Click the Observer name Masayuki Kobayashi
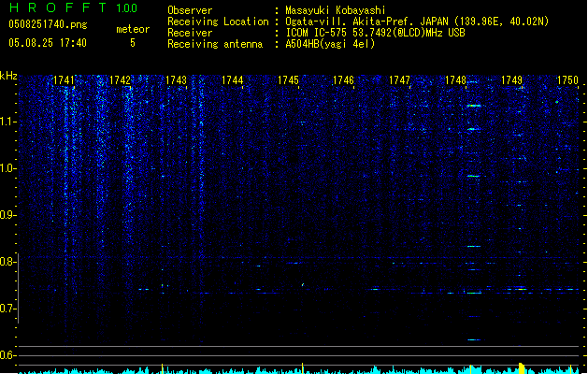The width and height of the screenshot is (588, 374). 336,10
